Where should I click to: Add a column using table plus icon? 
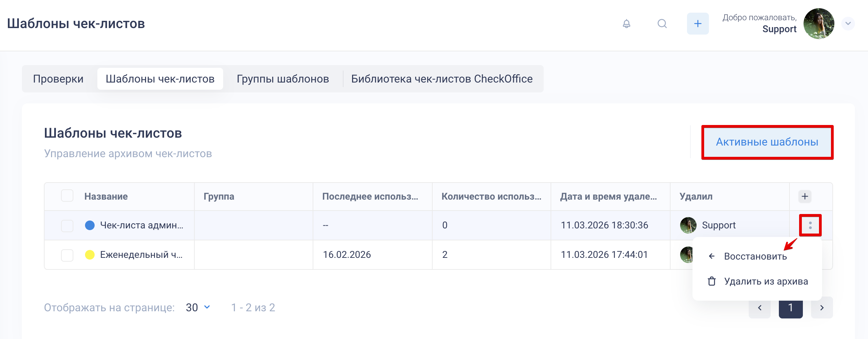click(805, 196)
